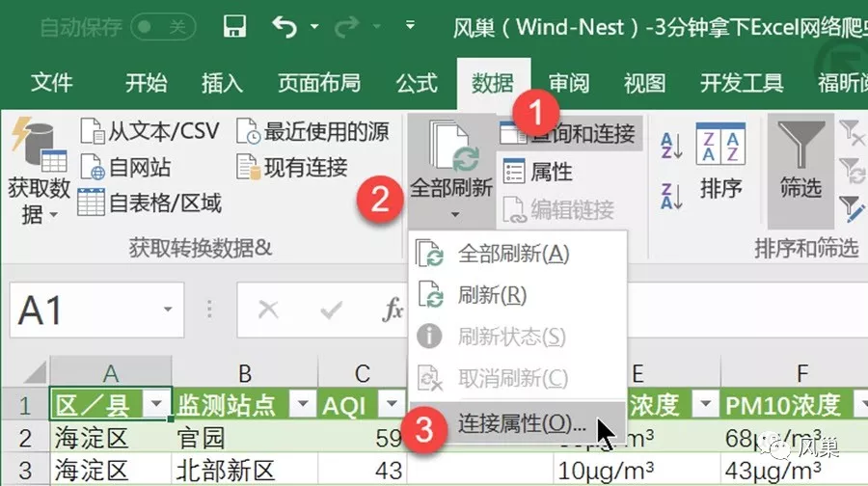The height and width of the screenshot is (486, 868).
Task: Click the Advanced filter pencil icon
Action: (x=852, y=208)
